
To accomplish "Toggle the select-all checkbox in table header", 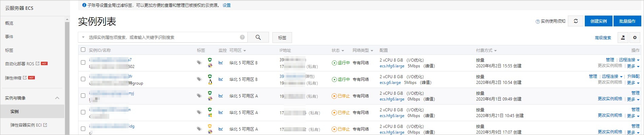I will 83,50.
